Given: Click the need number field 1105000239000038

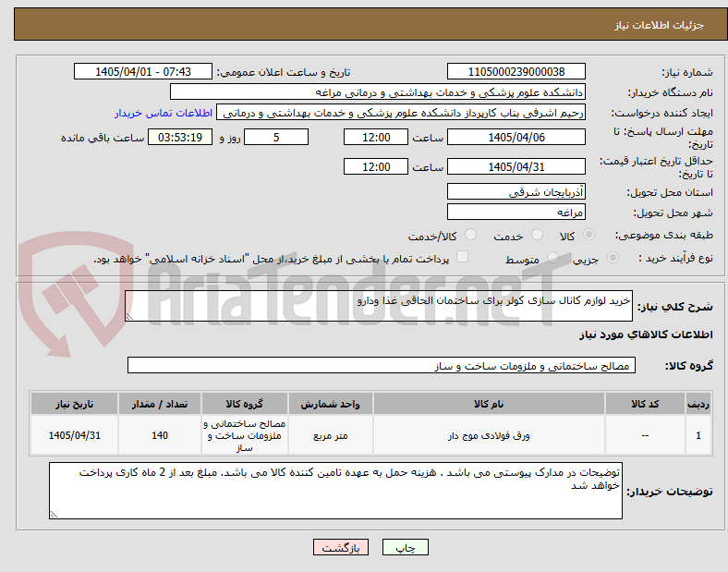Looking at the screenshot, I should point(516,71).
